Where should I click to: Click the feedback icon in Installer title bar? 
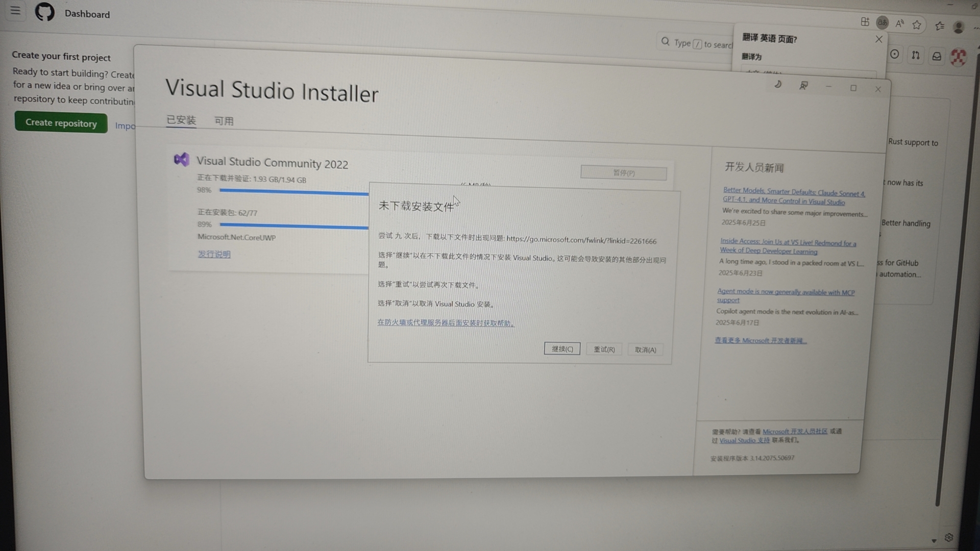click(803, 86)
